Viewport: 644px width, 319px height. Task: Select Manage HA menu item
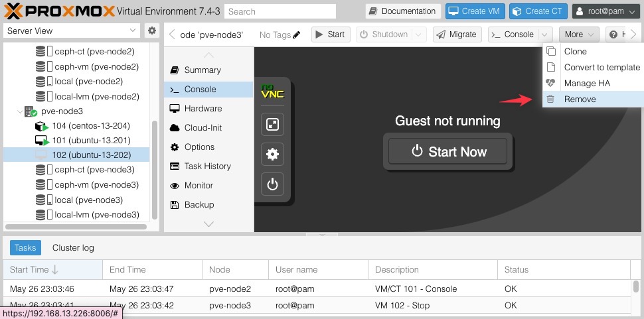pyautogui.click(x=593, y=84)
